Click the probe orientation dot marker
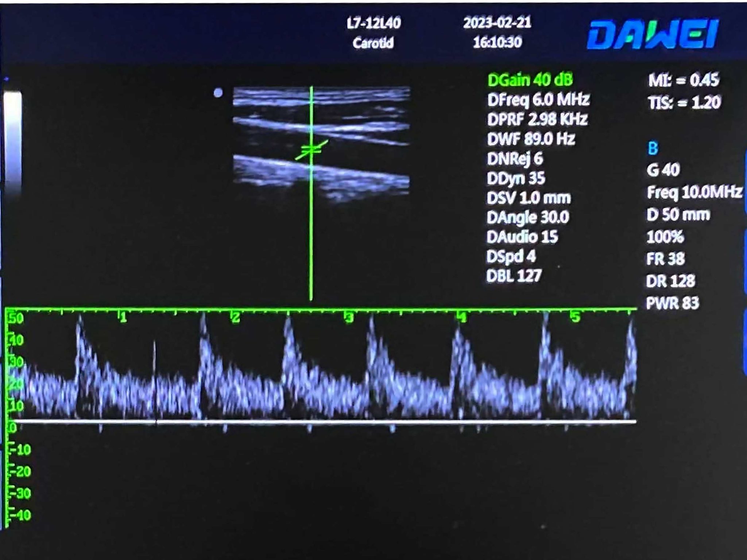 tap(218, 93)
